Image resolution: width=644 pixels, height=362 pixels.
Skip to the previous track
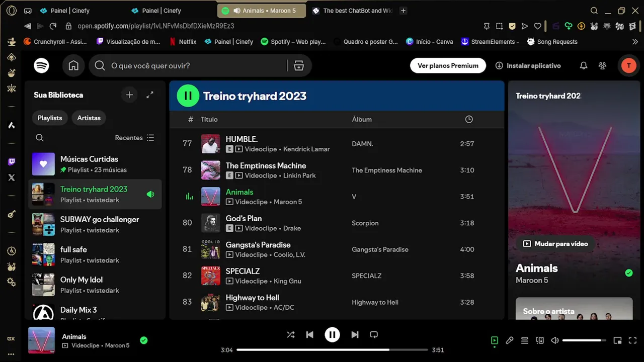[310, 334]
